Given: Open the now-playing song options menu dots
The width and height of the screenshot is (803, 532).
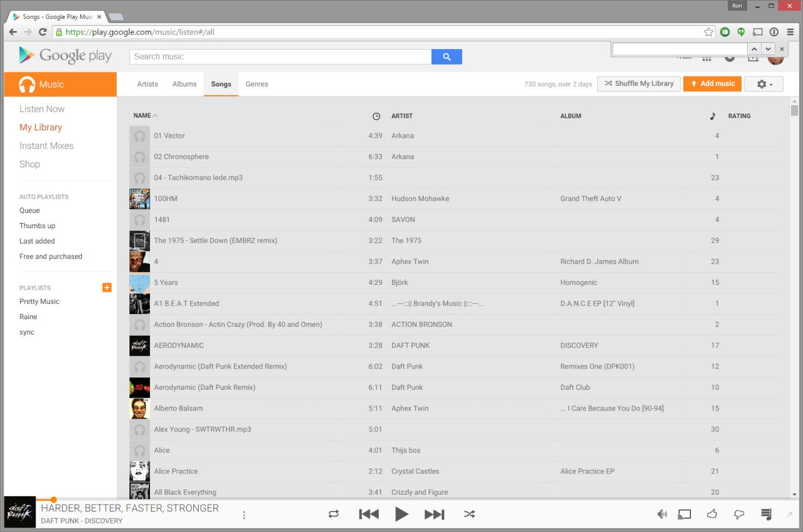Looking at the screenshot, I should 244,515.
